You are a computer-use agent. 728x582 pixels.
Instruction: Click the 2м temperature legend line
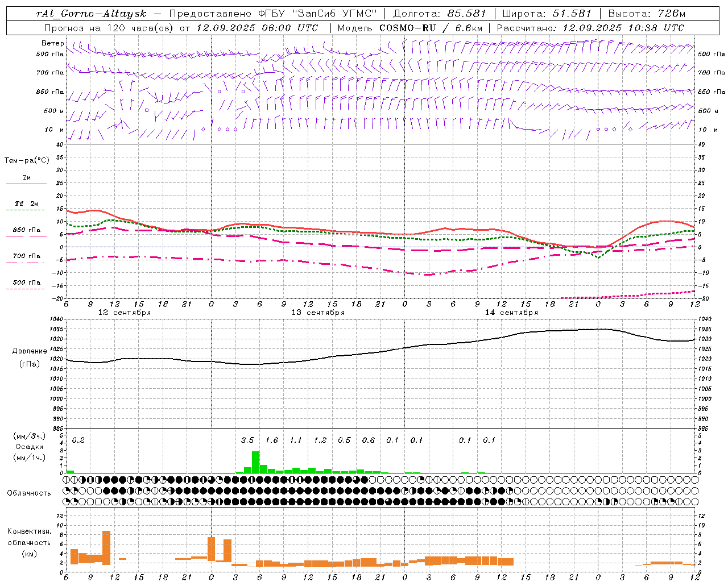pos(26,184)
